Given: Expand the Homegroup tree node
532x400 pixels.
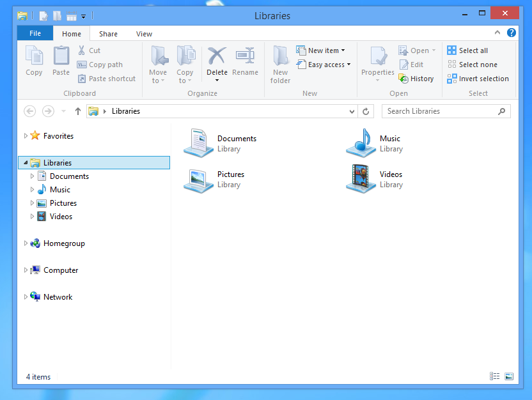Looking at the screenshot, I should pos(26,243).
